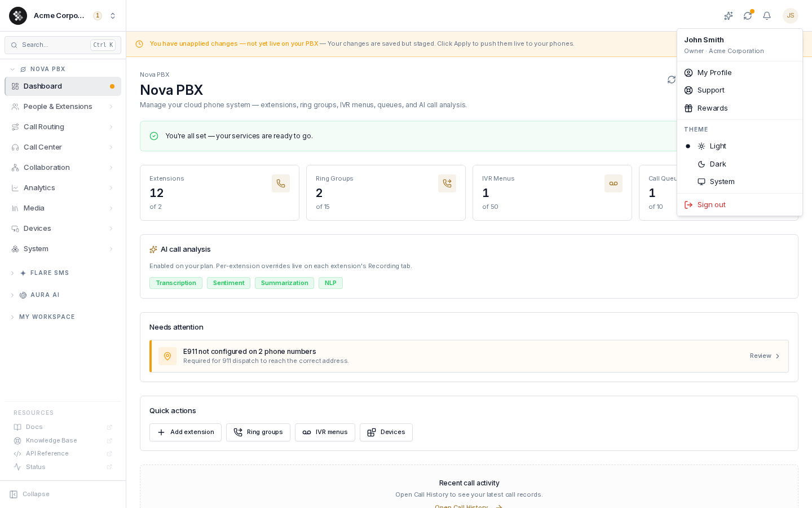Open the Docs resource link
The height and width of the screenshot is (508, 812).
[x=63, y=427]
